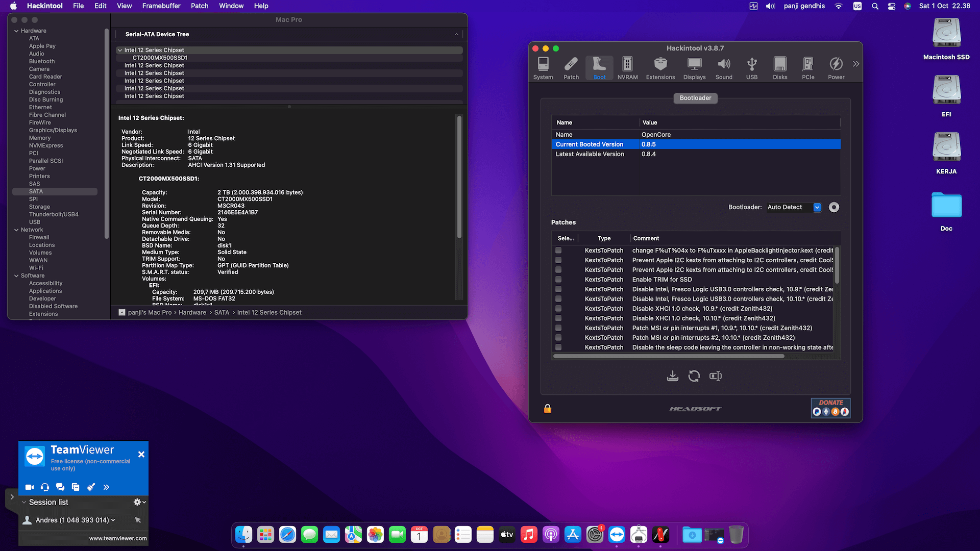Viewport: 980px width, 551px height.
Task: Collapse the Serial-ATA Device Tree header chevron
Action: coord(456,34)
